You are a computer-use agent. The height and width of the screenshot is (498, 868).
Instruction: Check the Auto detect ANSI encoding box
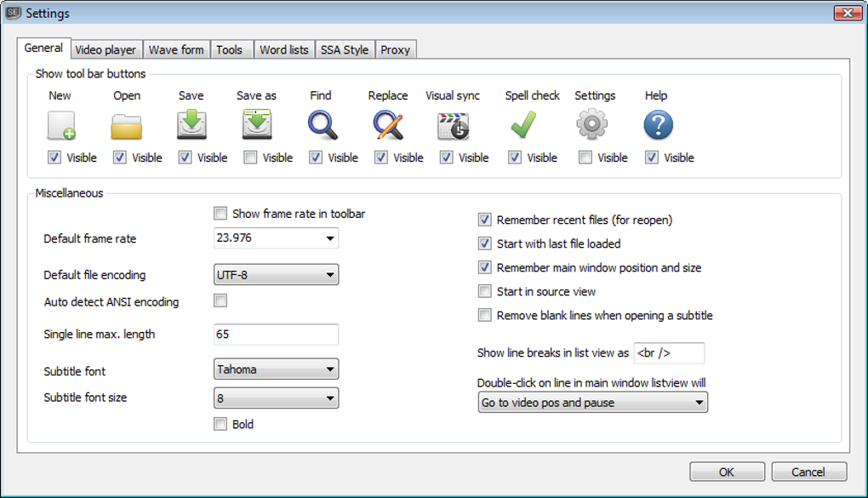(220, 301)
